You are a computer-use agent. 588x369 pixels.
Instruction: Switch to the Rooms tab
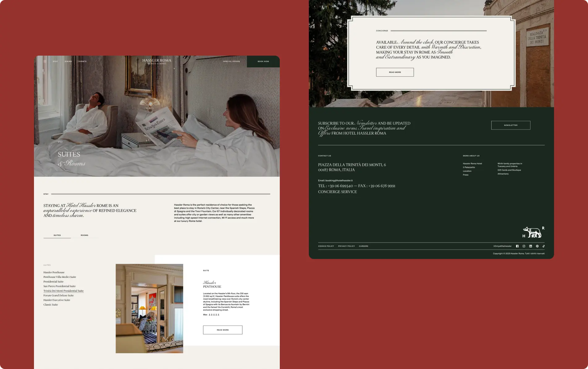[85, 235]
